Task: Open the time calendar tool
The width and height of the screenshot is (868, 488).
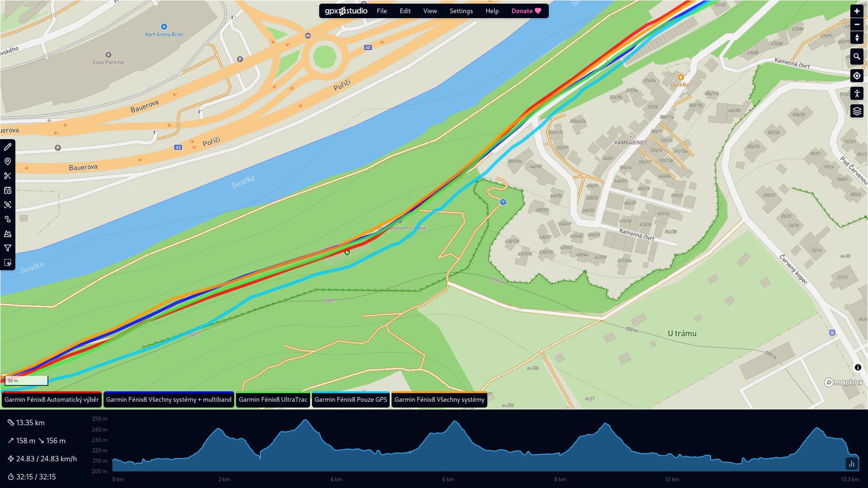Action: [8, 190]
